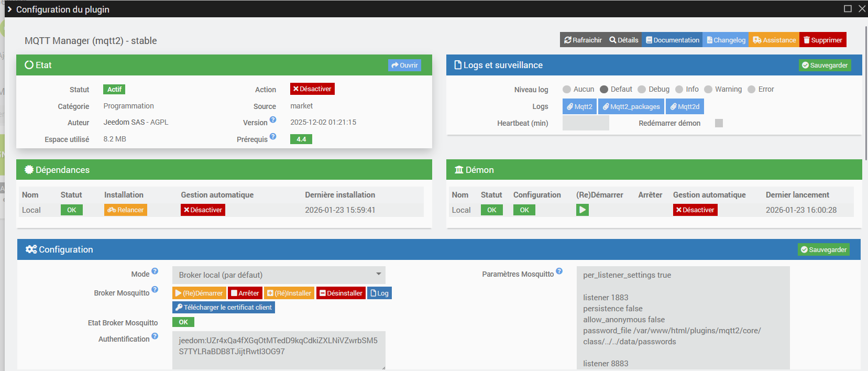This screenshot has width=868, height=371.
Task: Open the Mode dropdown Broker local
Action: (x=279, y=275)
